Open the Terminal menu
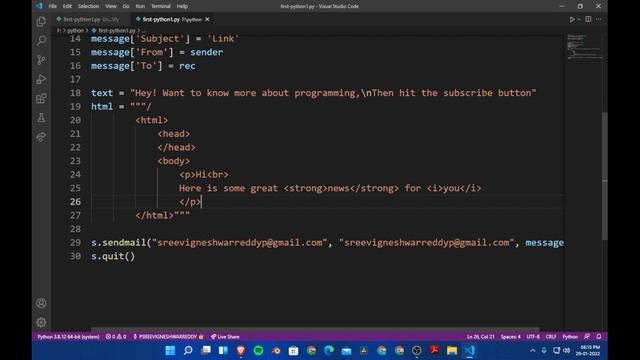This screenshot has width=640, height=360. tap(161, 6)
